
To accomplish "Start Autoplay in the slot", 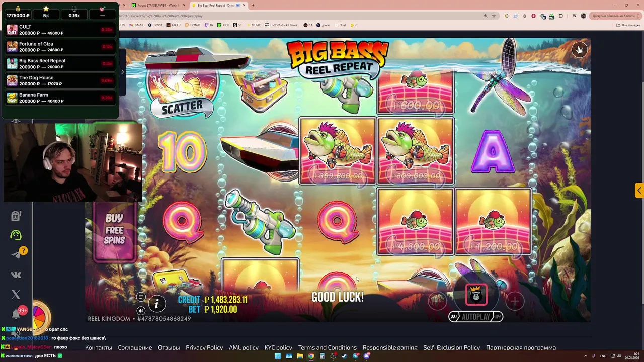I will point(475,317).
